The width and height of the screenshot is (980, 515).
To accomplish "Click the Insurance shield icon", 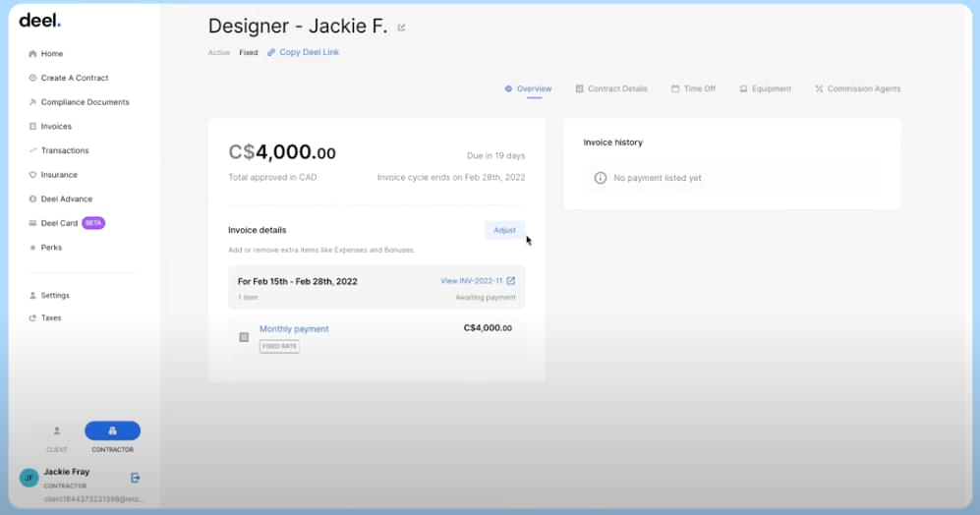I will pyautogui.click(x=32, y=175).
